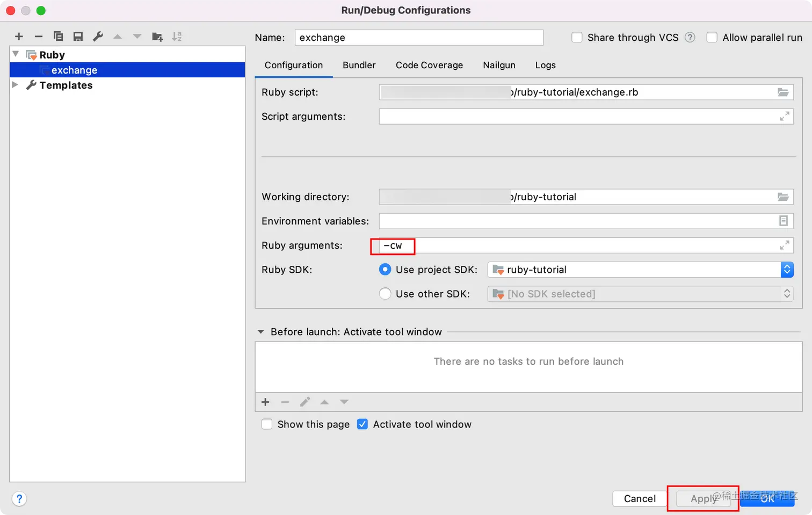
Task: Click the Cancel button
Action: tap(640, 499)
